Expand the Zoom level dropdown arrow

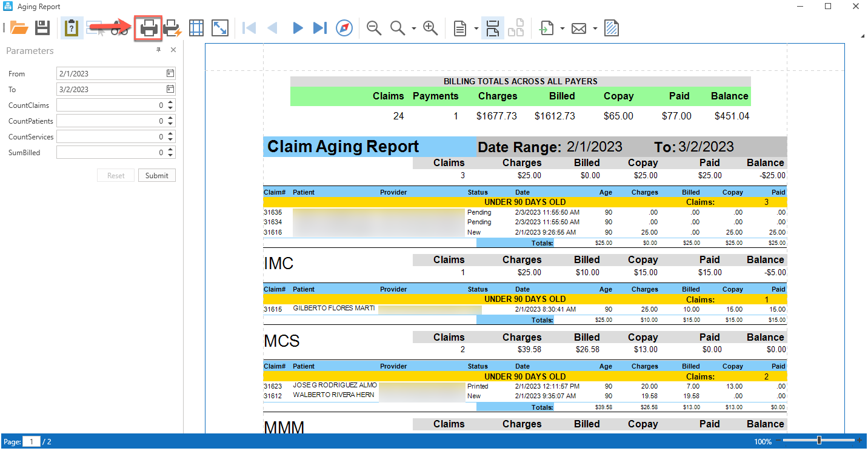click(413, 28)
